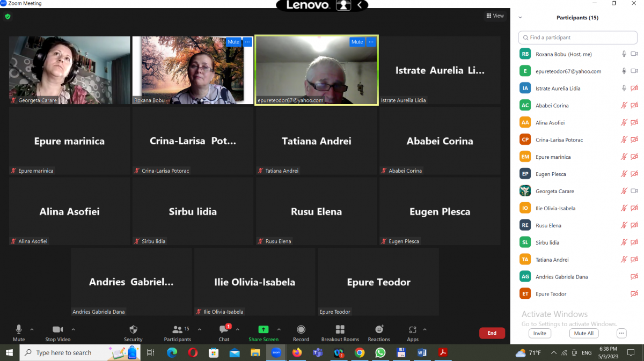Toggle Roxana Bobu's microphone icon in participant list

tap(624, 54)
